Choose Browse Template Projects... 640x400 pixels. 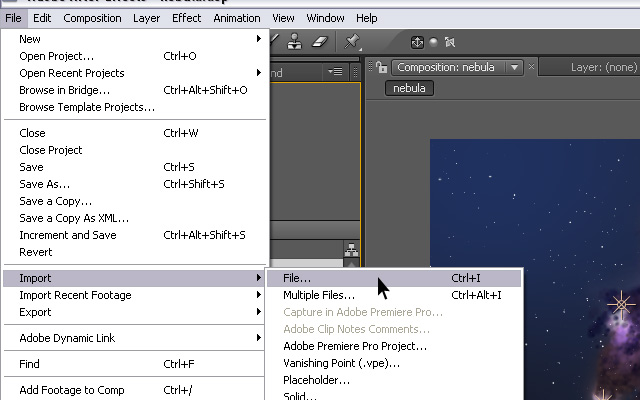point(135,107)
